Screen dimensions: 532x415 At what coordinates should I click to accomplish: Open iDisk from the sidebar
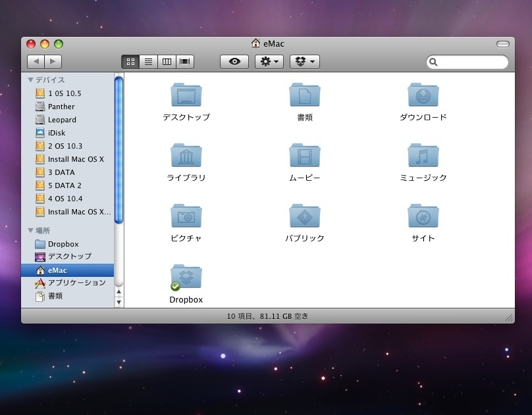pos(68,133)
